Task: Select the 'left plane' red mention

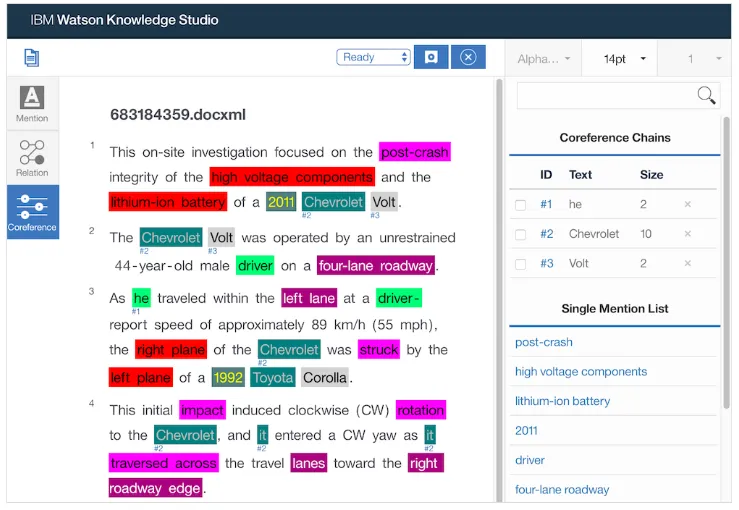Action: point(140,378)
